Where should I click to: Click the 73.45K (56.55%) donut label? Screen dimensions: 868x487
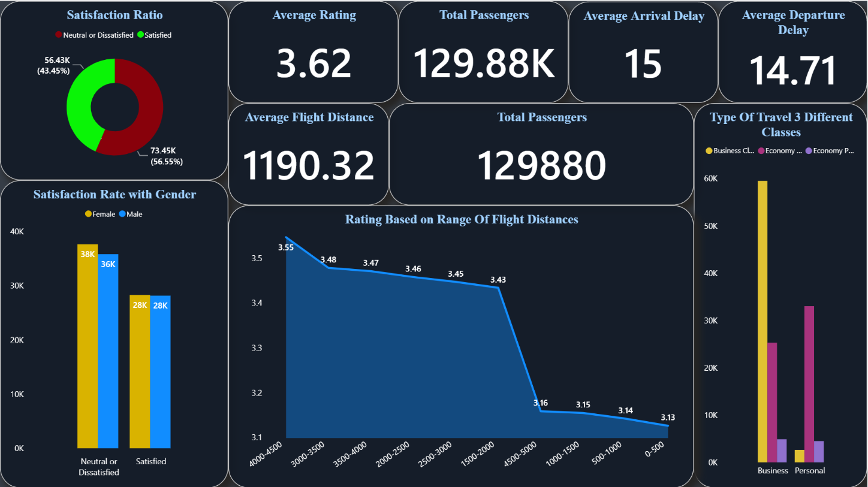[x=167, y=156]
